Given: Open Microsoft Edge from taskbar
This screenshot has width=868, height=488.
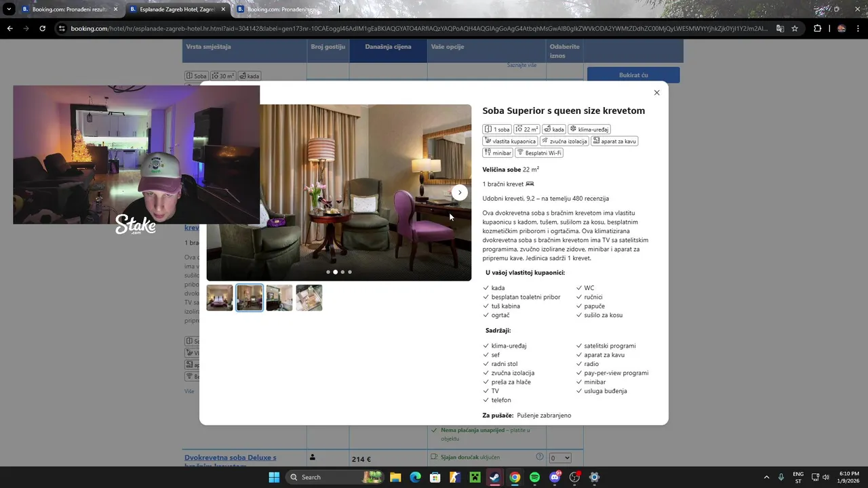Looking at the screenshot, I should [x=415, y=477].
